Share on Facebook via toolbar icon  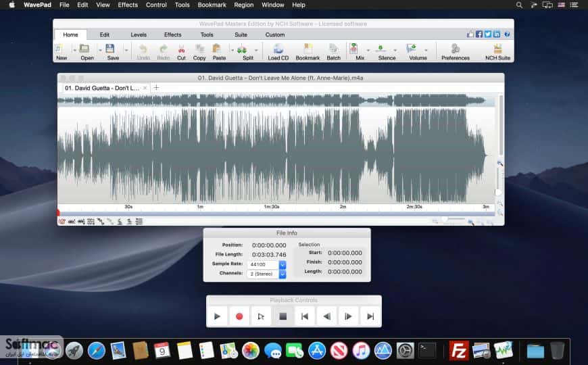479,34
